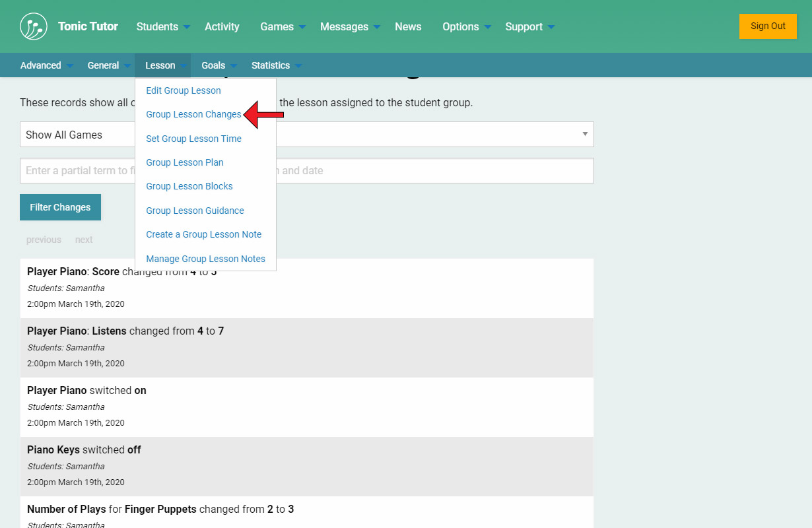Viewport: 812px width, 528px height.
Task: Open the Options dropdown
Action: (466, 26)
